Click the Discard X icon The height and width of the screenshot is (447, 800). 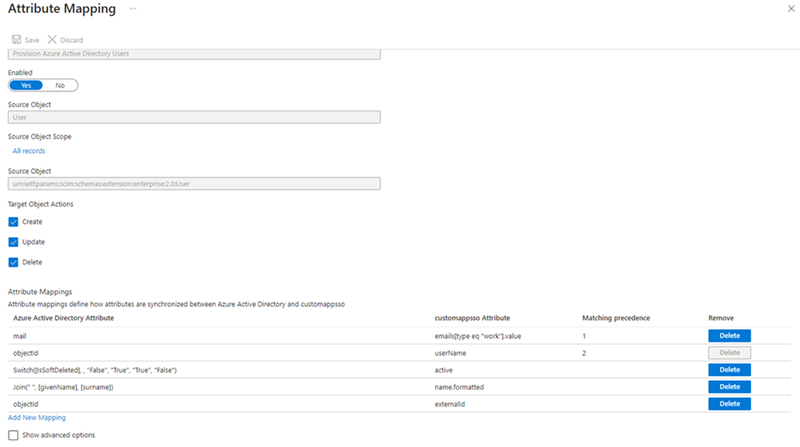[52, 40]
